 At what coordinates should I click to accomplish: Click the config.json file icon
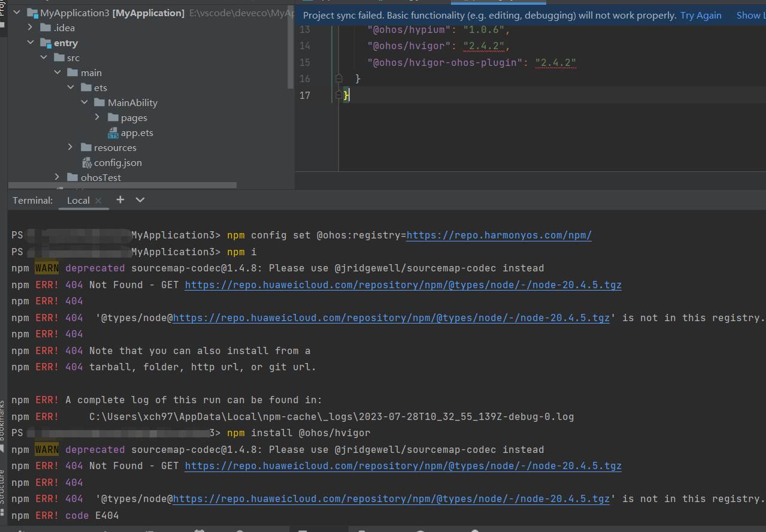click(87, 163)
